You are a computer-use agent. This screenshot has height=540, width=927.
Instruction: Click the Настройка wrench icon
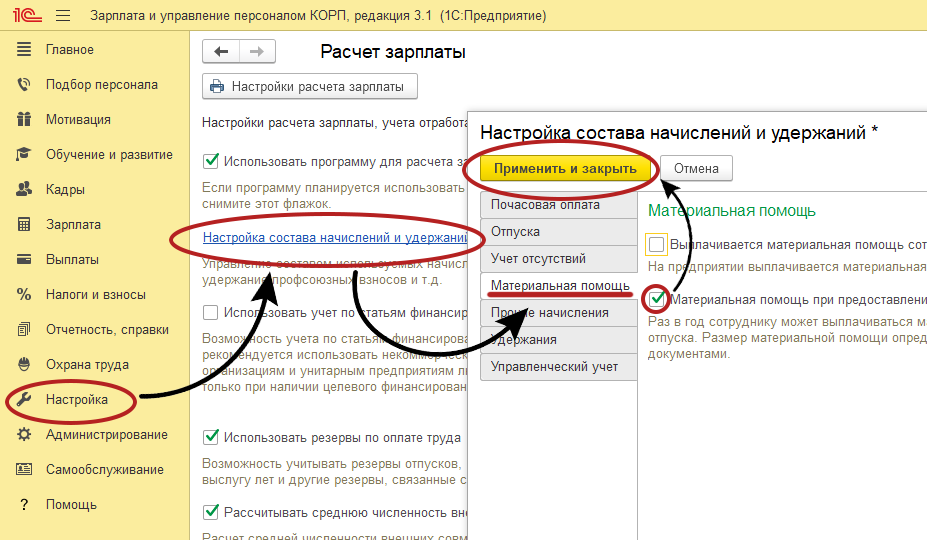[25, 400]
